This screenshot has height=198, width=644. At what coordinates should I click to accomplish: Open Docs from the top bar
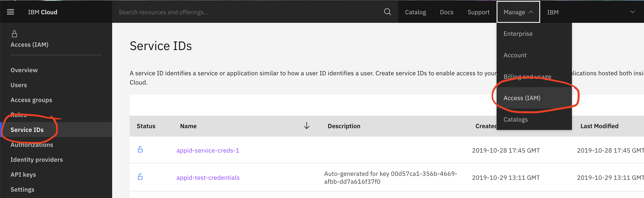click(x=446, y=12)
